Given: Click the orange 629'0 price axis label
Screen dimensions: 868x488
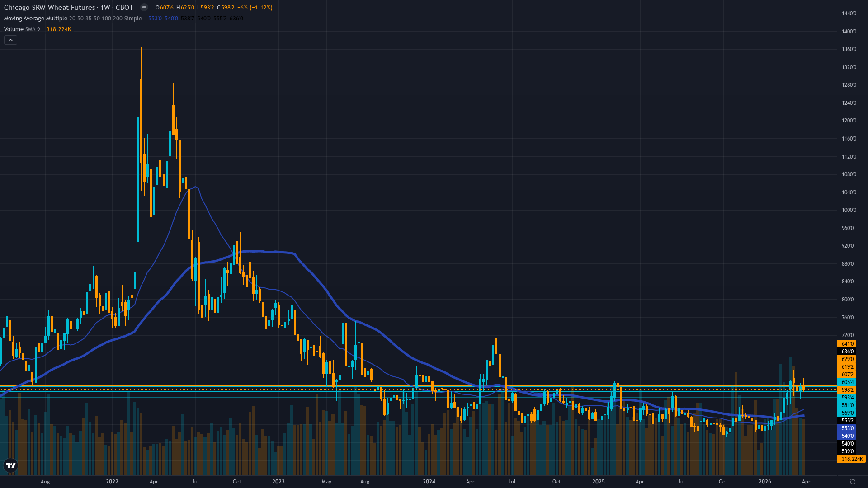Looking at the screenshot, I should (x=847, y=359).
